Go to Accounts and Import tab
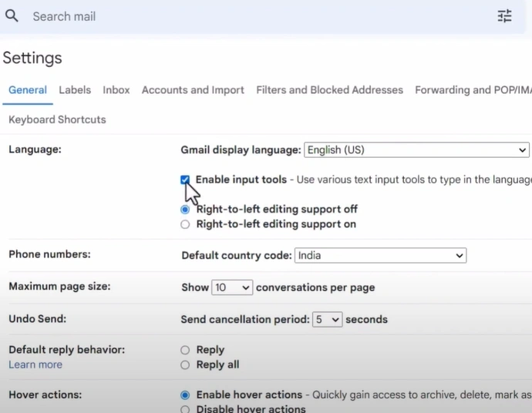Image resolution: width=532 pixels, height=413 pixels. (193, 90)
